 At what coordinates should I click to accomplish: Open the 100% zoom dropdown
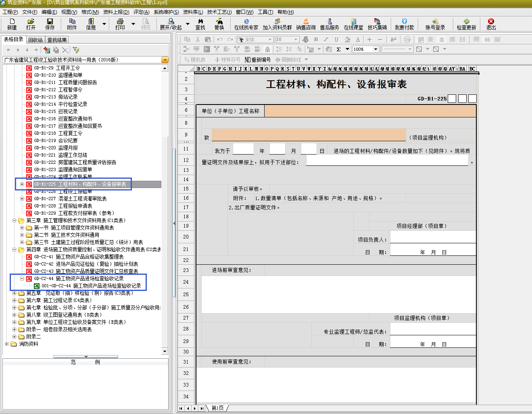pyautogui.click(x=376, y=49)
